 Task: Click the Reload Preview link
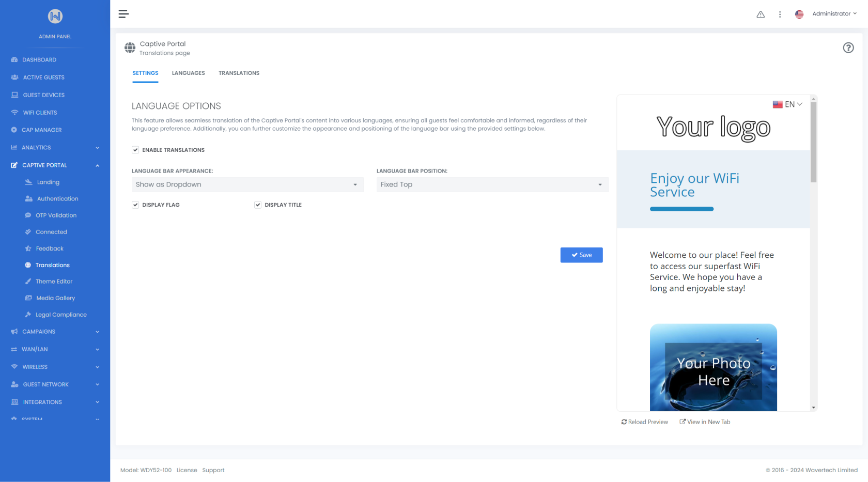coord(644,422)
